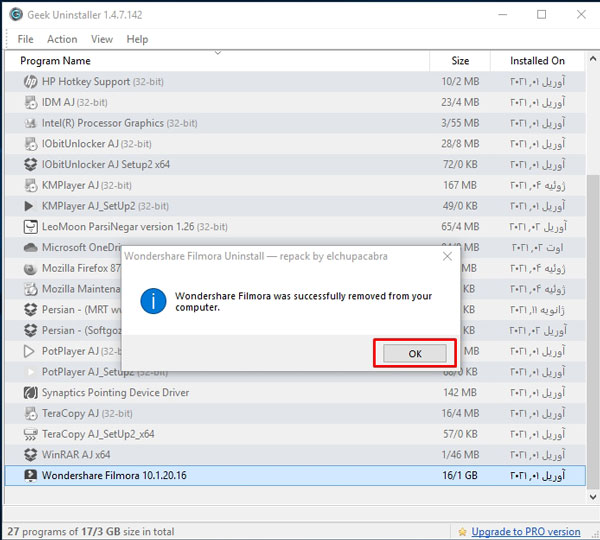Screen dimensions: 600x540
Task: Click the Synaptics Pointing Device Driver icon
Action: (31, 393)
